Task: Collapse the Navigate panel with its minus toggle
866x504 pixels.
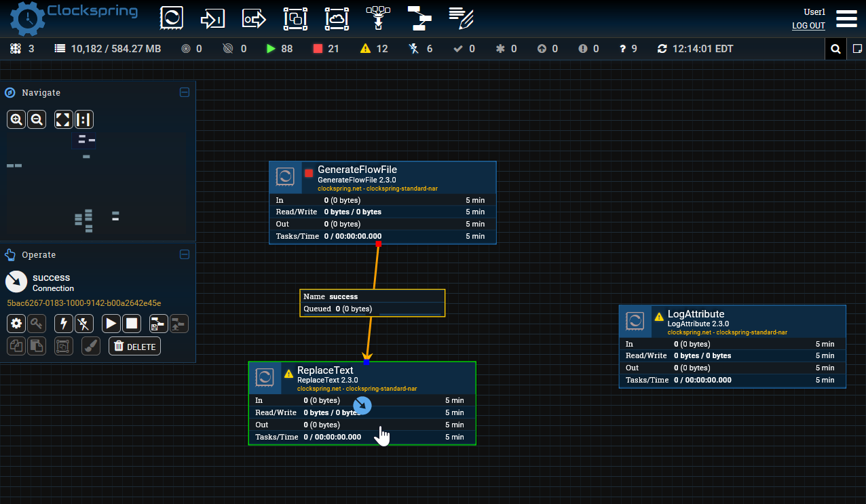Action: coord(184,92)
